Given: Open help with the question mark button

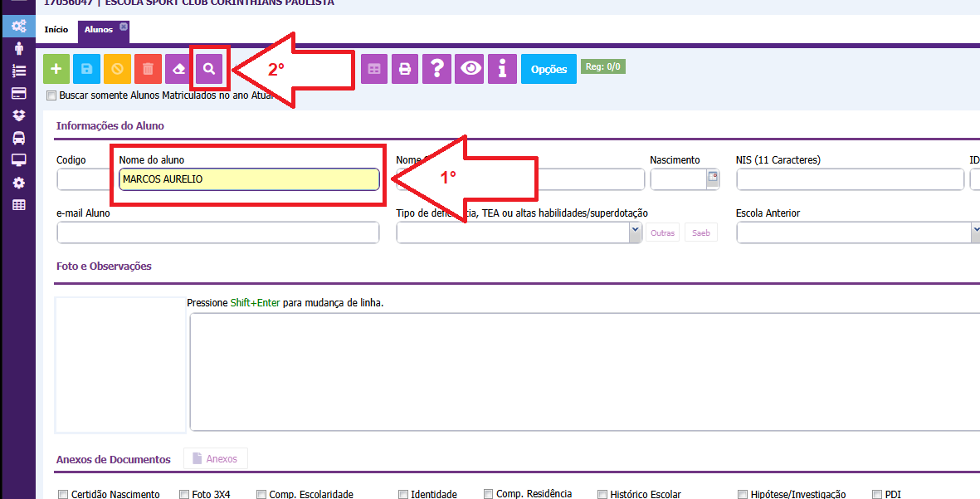Looking at the screenshot, I should pos(437,69).
